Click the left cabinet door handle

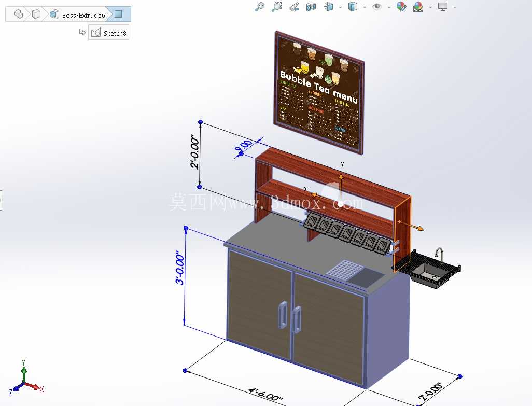283,315
